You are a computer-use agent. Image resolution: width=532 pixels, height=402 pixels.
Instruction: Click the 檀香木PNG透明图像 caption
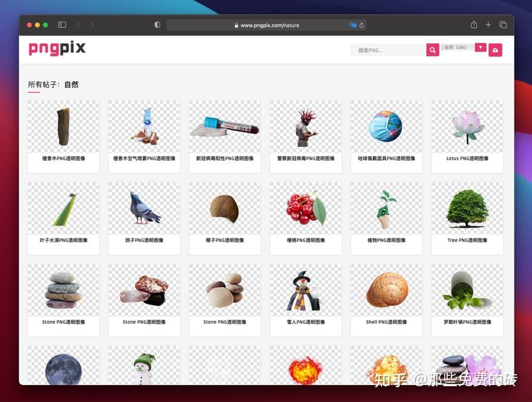pos(63,158)
